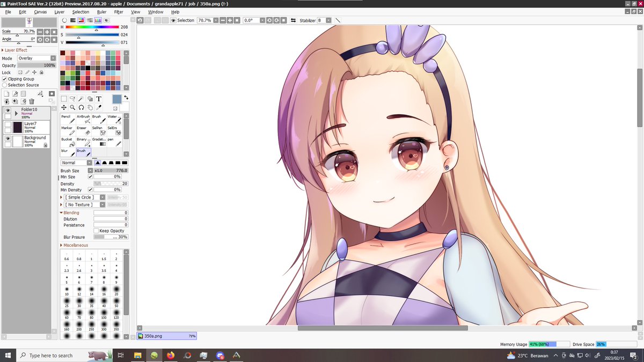644x362 pixels.
Task: Select the Gradation tool
Action: click(x=99, y=142)
